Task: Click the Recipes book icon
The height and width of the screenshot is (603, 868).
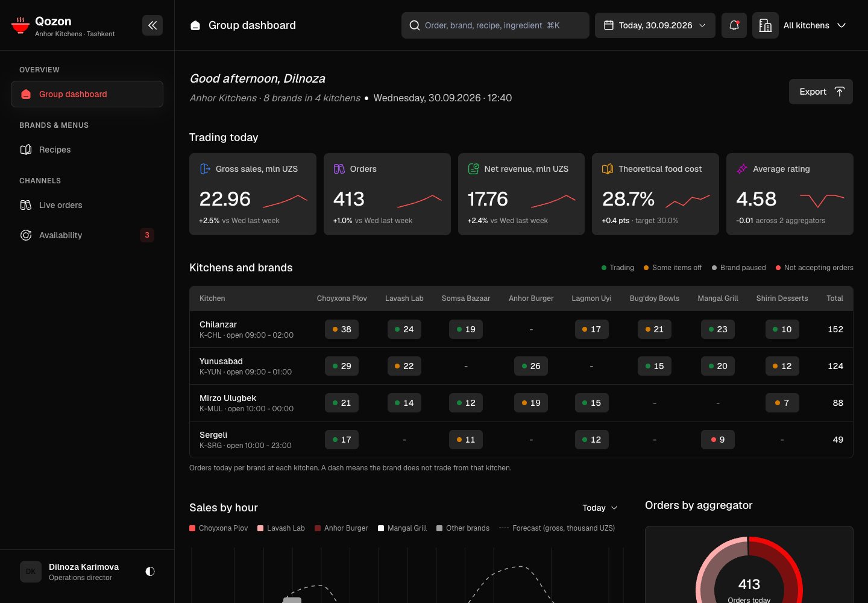Action: point(26,150)
